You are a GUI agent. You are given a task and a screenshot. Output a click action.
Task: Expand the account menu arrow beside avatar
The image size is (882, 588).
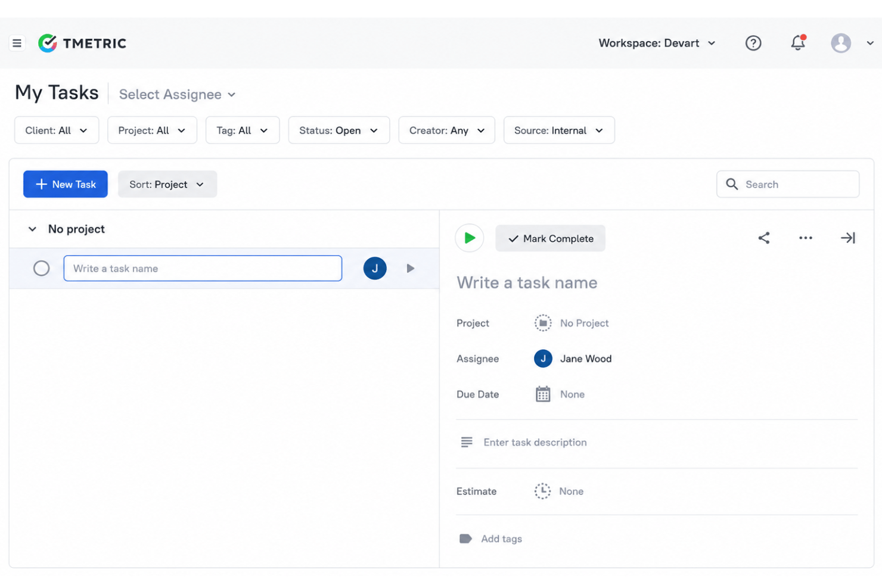[x=870, y=43]
